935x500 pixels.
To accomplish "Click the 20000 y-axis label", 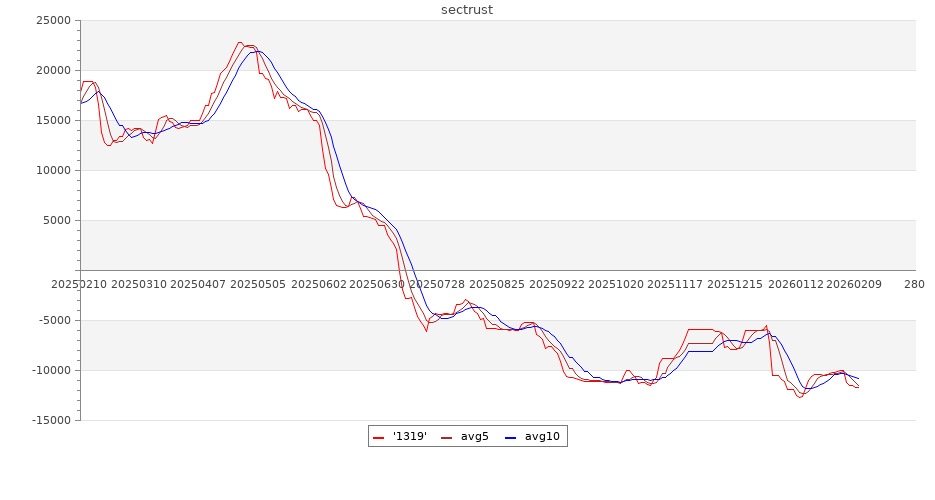I will (52, 71).
